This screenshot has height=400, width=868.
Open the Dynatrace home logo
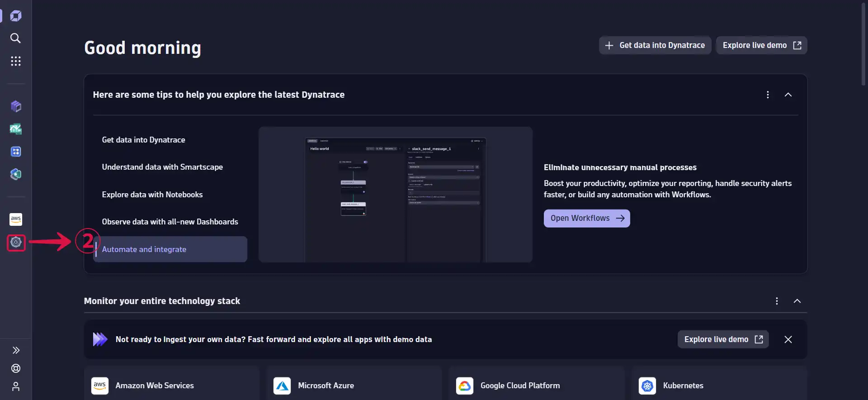coord(16,16)
